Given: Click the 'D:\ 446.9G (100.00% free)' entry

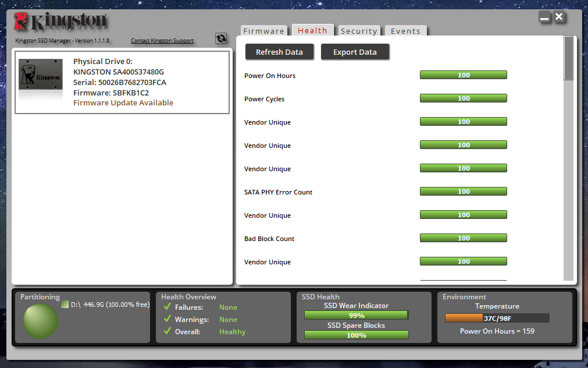Looking at the screenshot, I should tap(110, 305).
